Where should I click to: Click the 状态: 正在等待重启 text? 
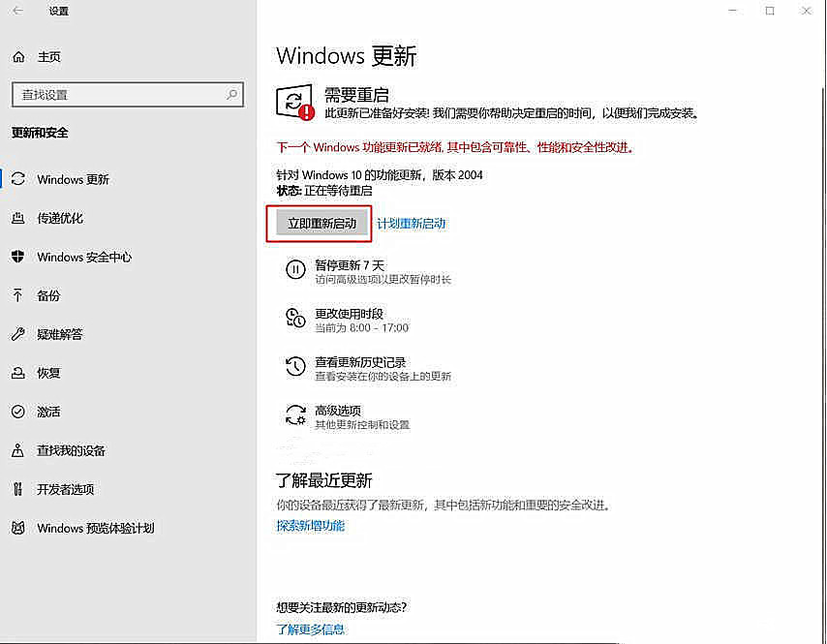coord(323,191)
